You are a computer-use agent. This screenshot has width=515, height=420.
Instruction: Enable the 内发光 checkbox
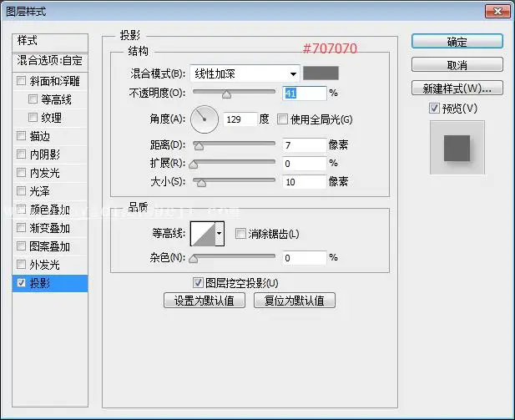[x=21, y=173]
